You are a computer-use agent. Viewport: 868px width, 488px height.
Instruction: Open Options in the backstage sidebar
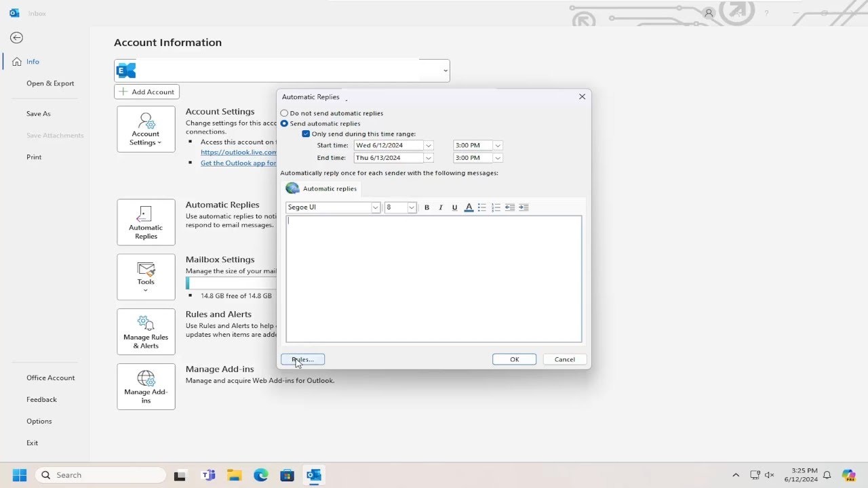click(x=39, y=422)
